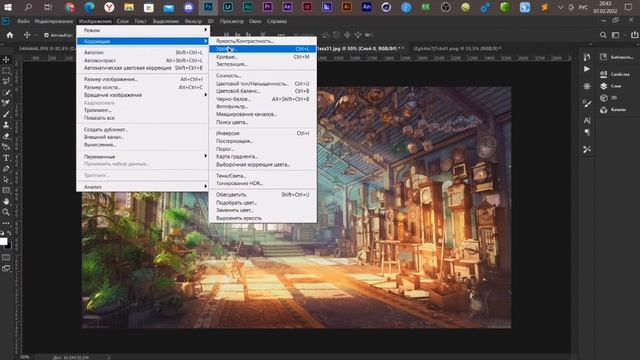Open Premiere Pro from the taskbar
Screen dimensions: 640x360
pyautogui.click(x=267, y=7)
